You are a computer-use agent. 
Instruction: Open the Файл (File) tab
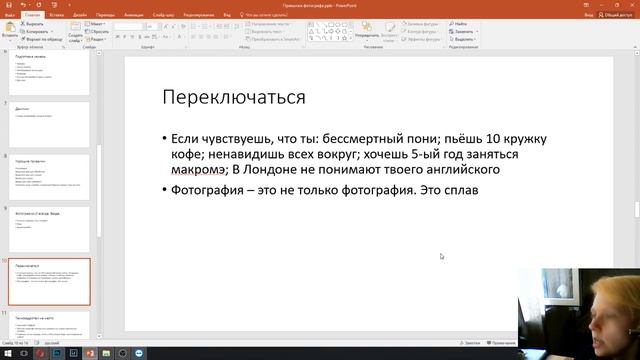coord(9,15)
